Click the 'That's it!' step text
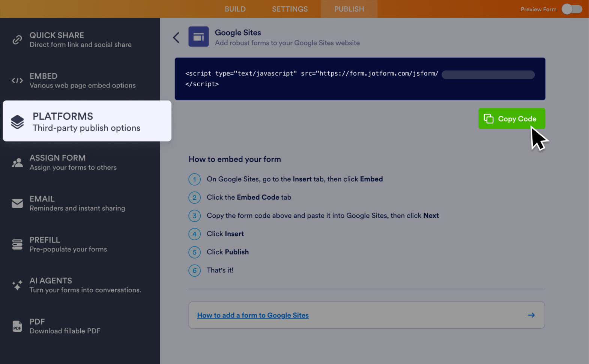Image resolution: width=589 pixels, height=364 pixels. point(220,270)
